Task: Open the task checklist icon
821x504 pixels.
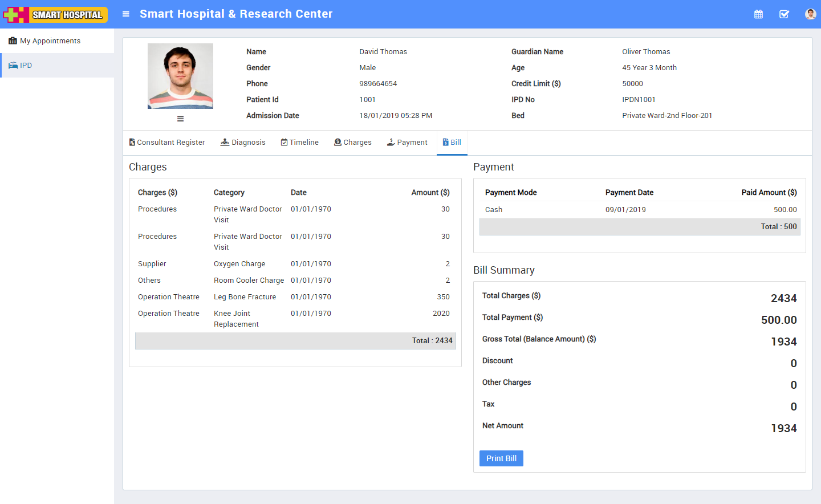Action: 784,14
